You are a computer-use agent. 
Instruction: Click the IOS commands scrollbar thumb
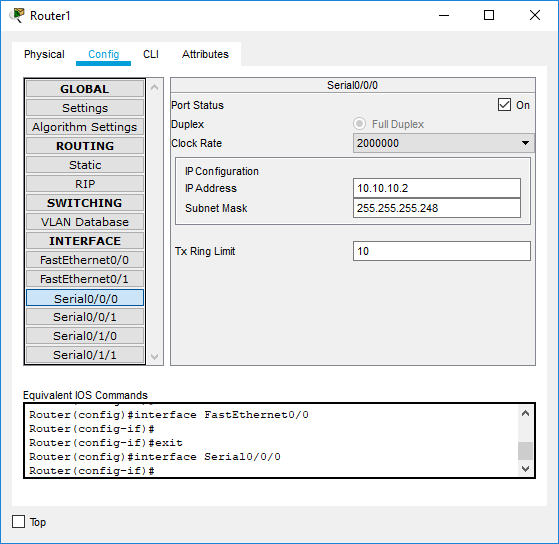click(525, 451)
